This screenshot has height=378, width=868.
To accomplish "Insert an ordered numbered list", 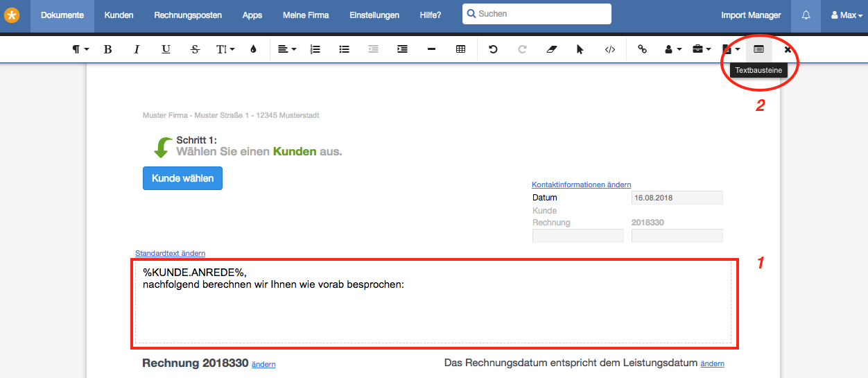I will [315, 49].
